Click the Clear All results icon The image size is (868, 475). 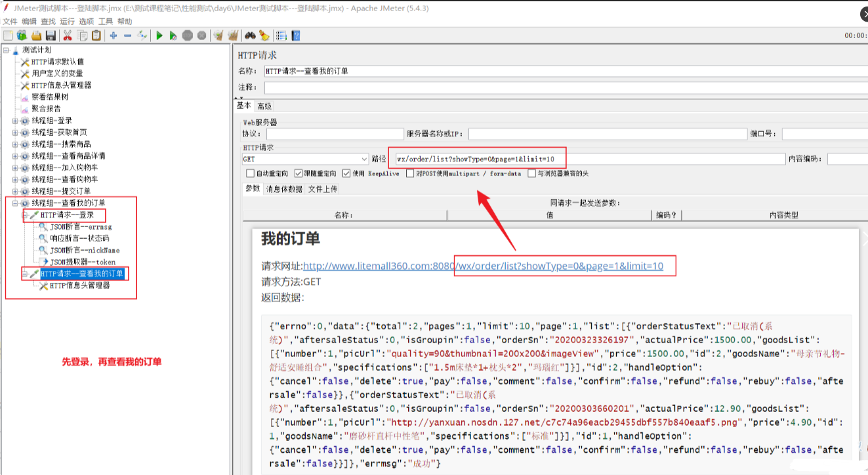[x=232, y=35]
